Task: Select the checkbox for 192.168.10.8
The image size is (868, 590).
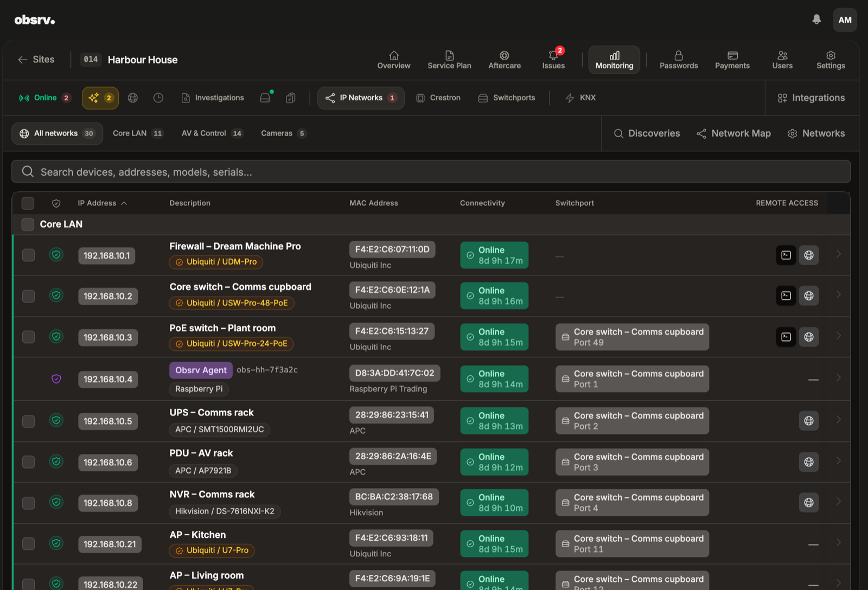Action: 28,503
